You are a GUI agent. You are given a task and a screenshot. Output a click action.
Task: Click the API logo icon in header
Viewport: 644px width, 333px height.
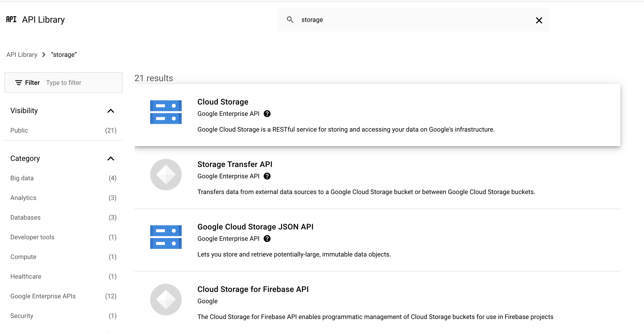tap(11, 19)
